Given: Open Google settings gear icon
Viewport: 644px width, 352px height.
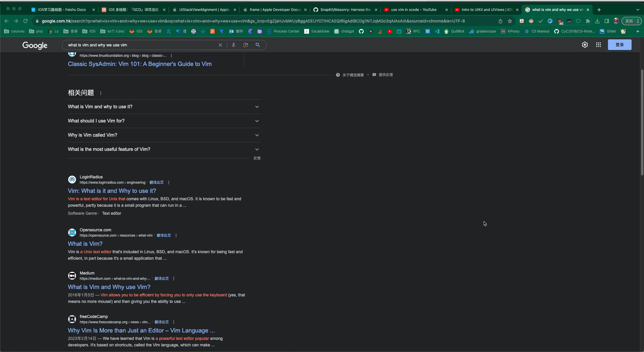Looking at the screenshot, I should pyautogui.click(x=585, y=45).
